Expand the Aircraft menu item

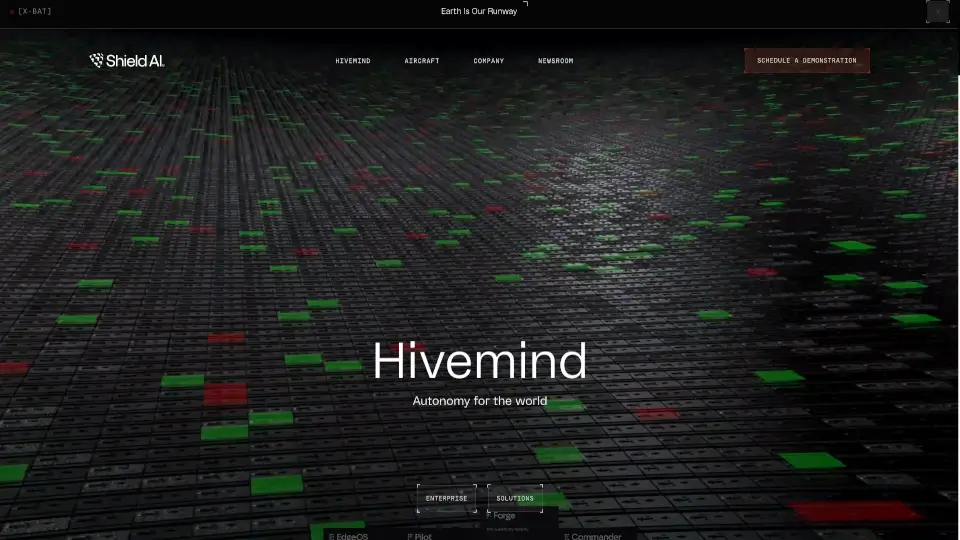coord(421,61)
